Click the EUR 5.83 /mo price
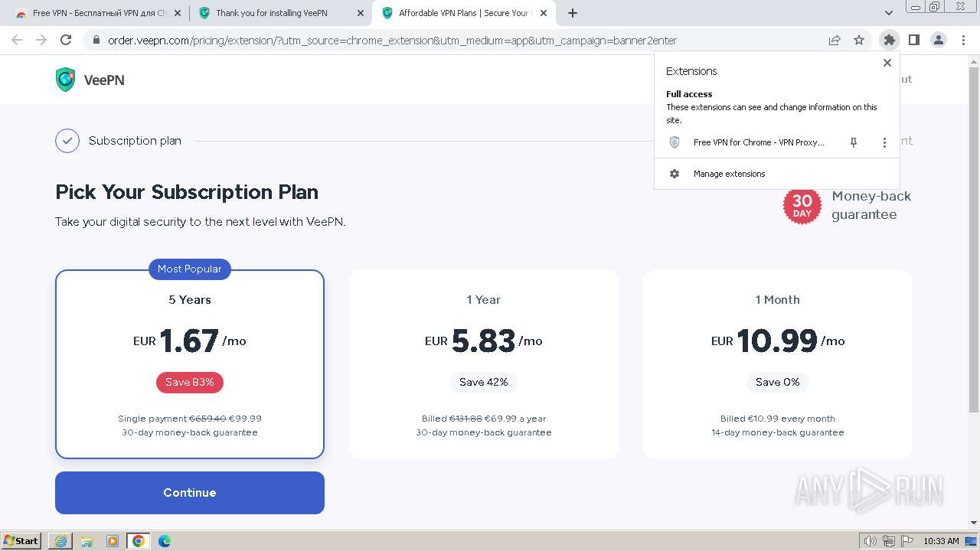This screenshot has height=551, width=980. (484, 341)
